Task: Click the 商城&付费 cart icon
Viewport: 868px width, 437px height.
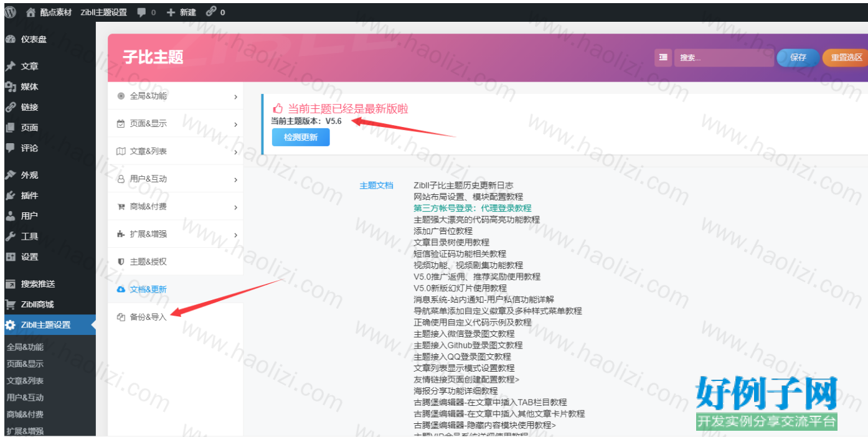Action: 121,207
